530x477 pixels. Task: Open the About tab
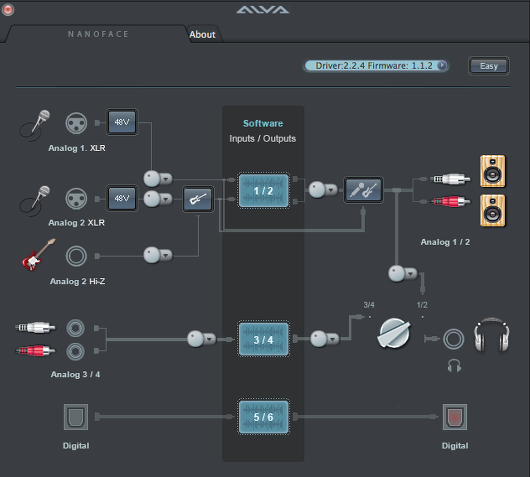[202, 34]
